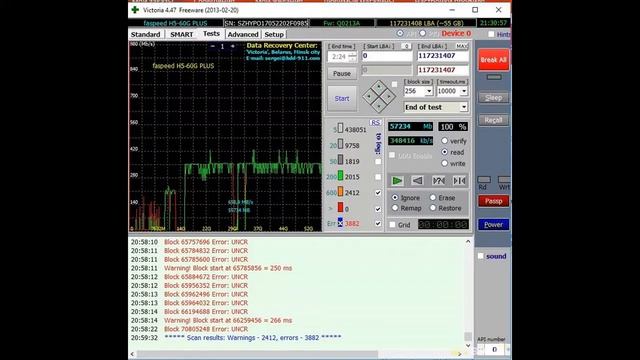Click the Start LBA input field
640x360 pixels.
tap(387, 56)
